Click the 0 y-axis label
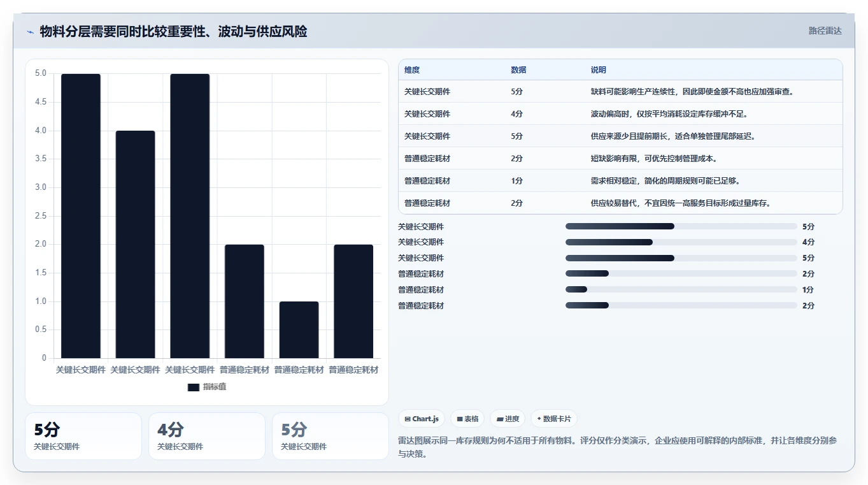Screen dimensions: 868x485 click(44, 358)
